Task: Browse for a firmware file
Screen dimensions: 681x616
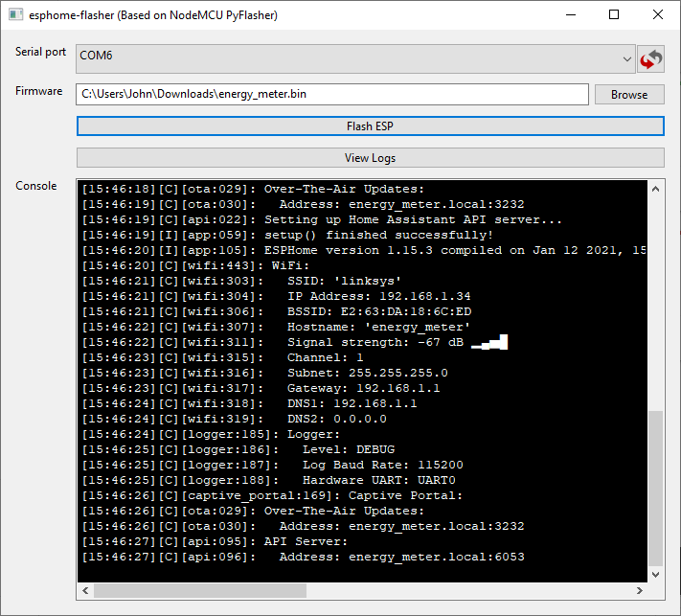Action: pos(629,94)
